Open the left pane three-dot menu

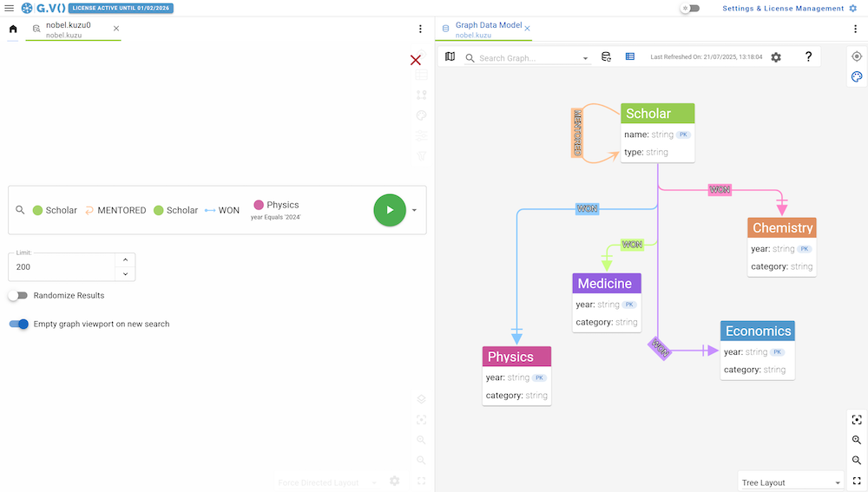(x=420, y=29)
